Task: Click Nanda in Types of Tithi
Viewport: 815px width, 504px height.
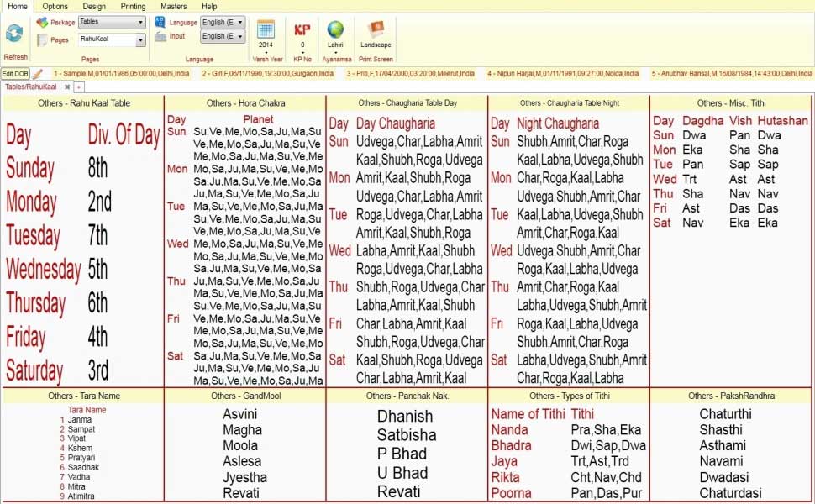Action: 510,430
